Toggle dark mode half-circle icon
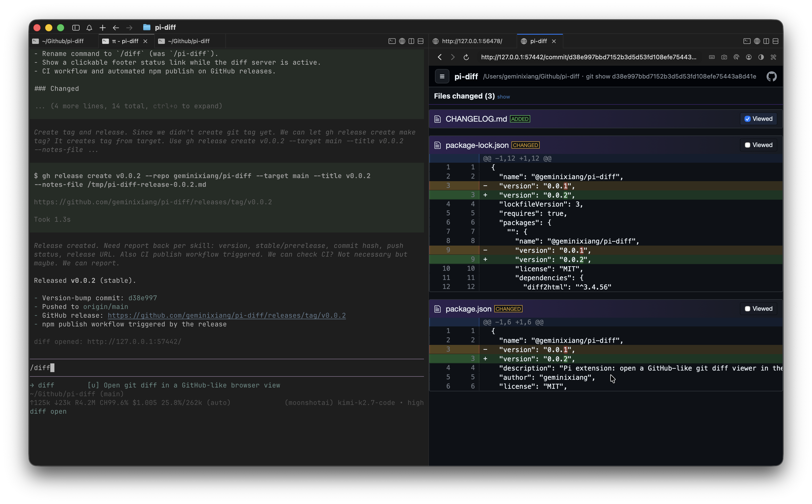The width and height of the screenshot is (812, 504). (761, 57)
